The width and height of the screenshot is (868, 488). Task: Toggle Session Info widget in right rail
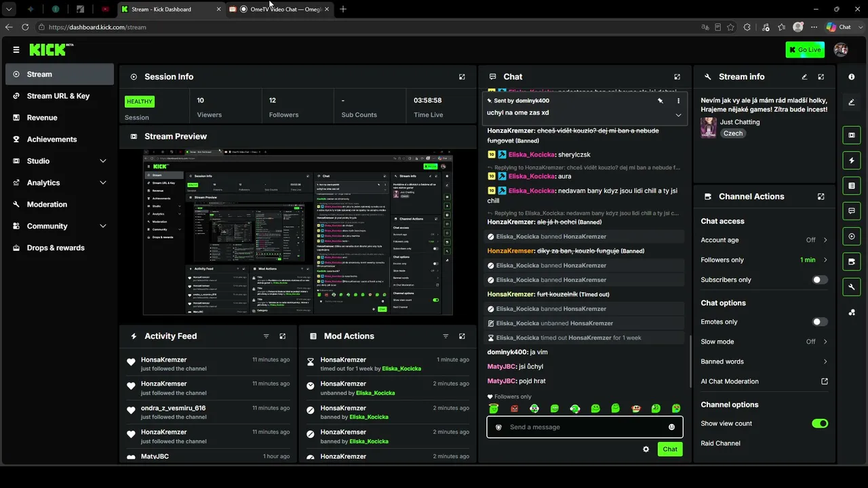pyautogui.click(x=852, y=237)
